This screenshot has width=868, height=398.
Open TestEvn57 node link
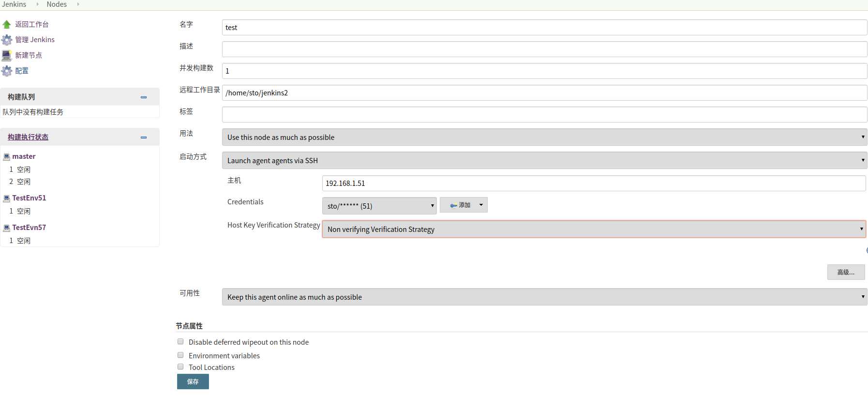pyautogui.click(x=29, y=228)
